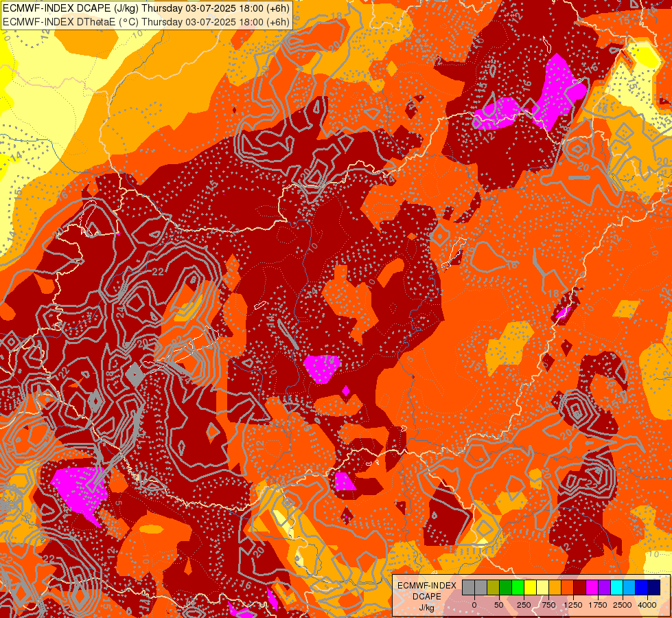
Task: Select the dark red legend swatch
Action: tap(580, 588)
